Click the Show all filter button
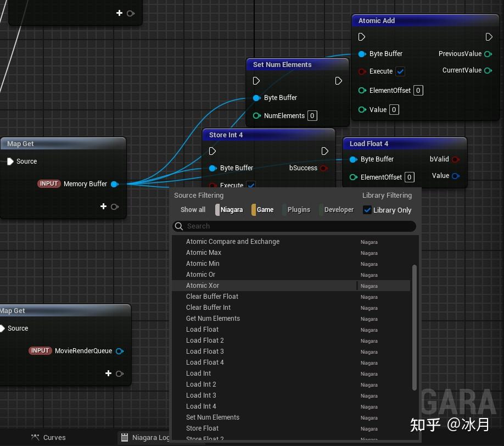 click(193, 210)
